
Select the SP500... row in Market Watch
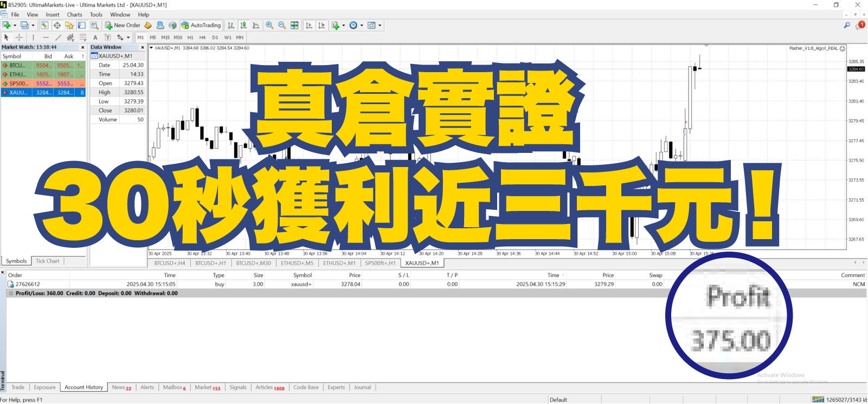43,84
